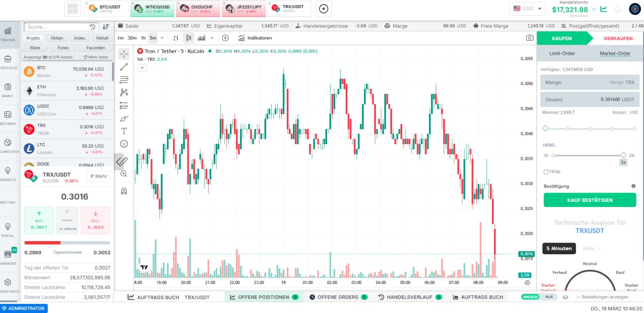644x313 pixels.
Task: Enable the TP/SL checkbox
Action: pos(546,172)
